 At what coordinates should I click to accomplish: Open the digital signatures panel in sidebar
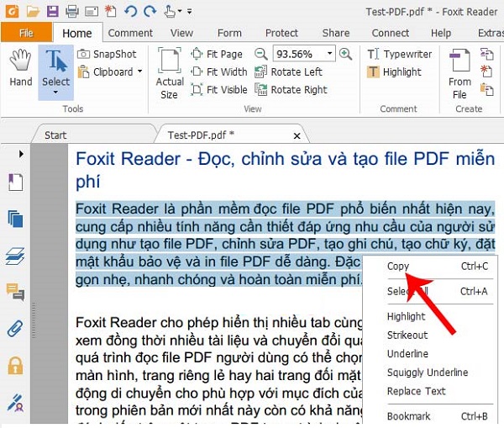[15, 402]
